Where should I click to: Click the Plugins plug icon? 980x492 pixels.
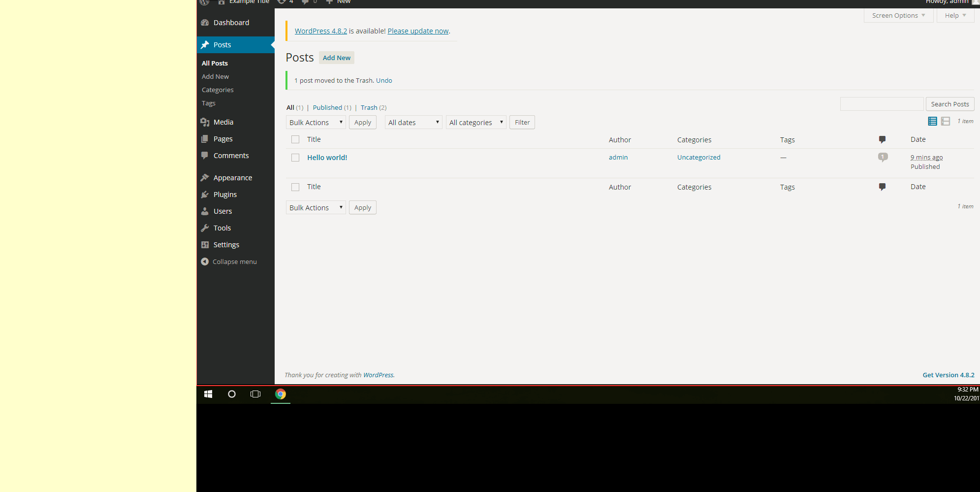click(x=205, y=195)
